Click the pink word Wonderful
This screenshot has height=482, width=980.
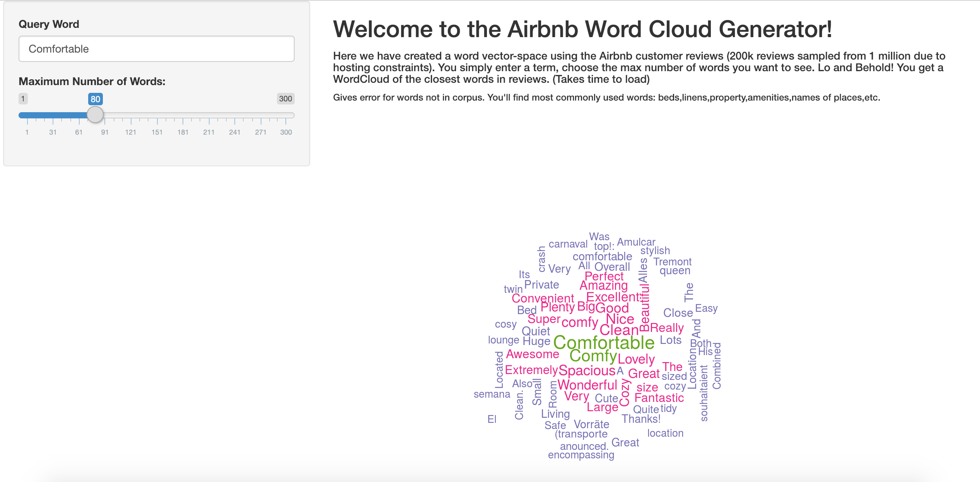[587, 385]
